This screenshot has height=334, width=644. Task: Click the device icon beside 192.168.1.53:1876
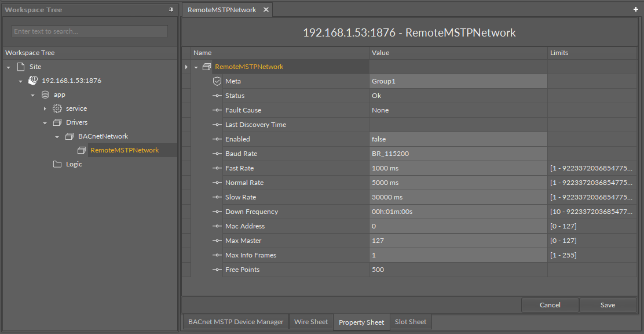click(33, 81)
